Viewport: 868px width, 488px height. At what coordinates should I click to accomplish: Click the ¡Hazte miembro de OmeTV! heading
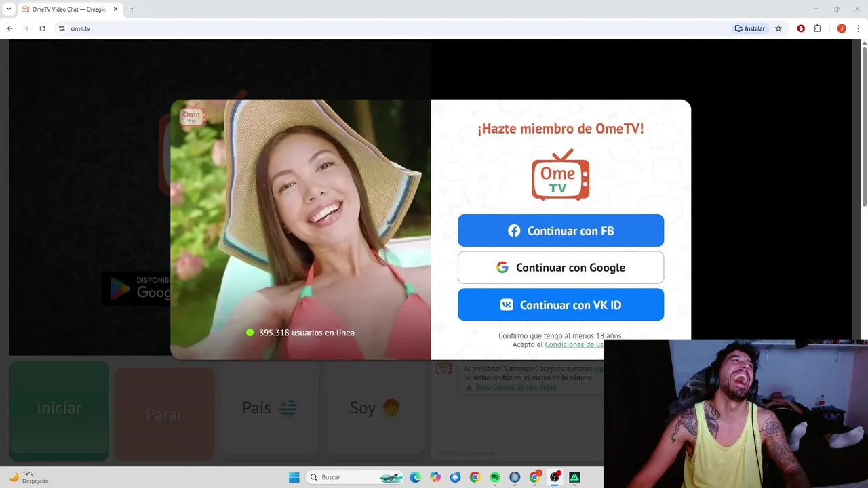pos(561,129)
